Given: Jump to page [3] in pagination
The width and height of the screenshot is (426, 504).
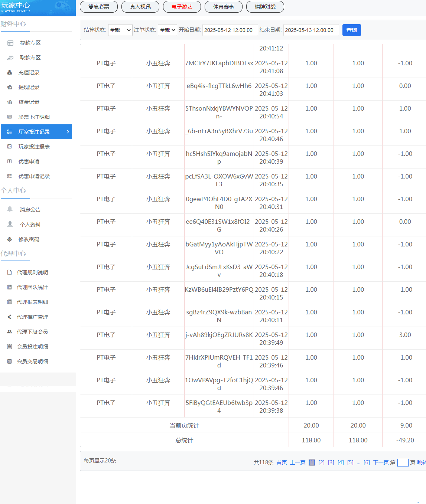Looking at the screenshot, I should point(331,462).
